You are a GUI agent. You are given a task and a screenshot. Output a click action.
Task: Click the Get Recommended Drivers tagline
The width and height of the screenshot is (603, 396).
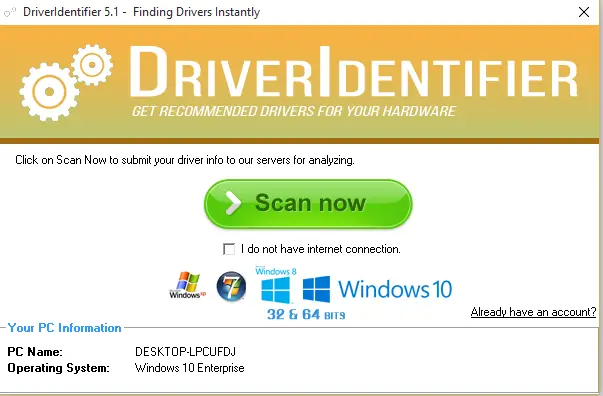294,111
